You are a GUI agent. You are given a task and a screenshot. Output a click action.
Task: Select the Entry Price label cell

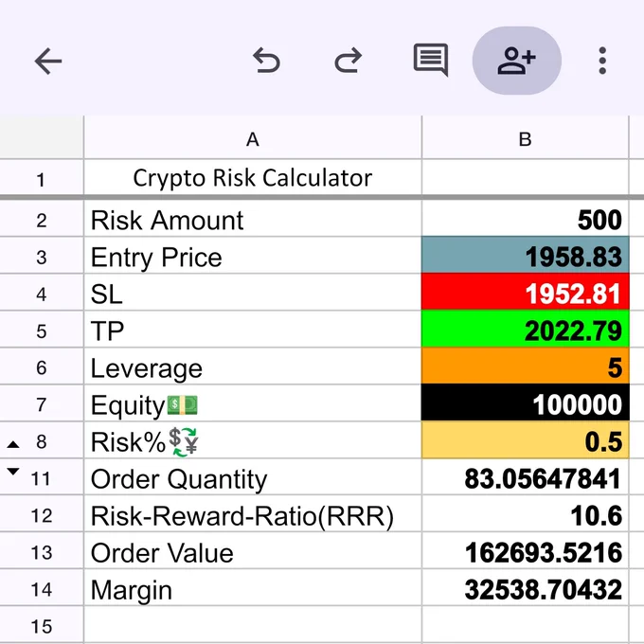[x=253, y=256]
